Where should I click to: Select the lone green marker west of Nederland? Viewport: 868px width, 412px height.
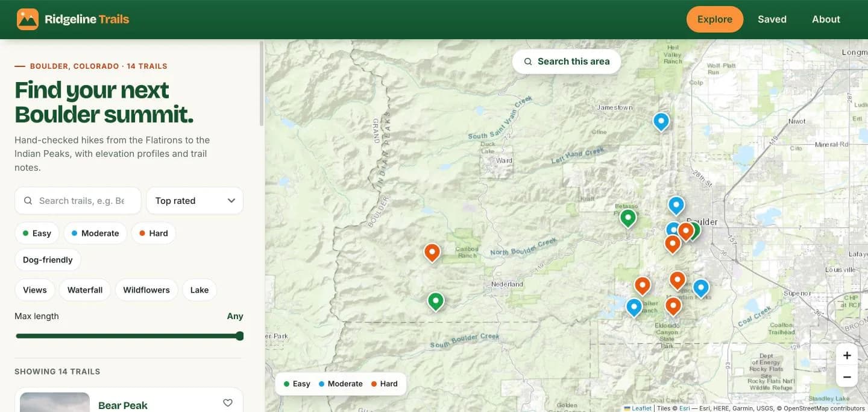tap(436, 301)
